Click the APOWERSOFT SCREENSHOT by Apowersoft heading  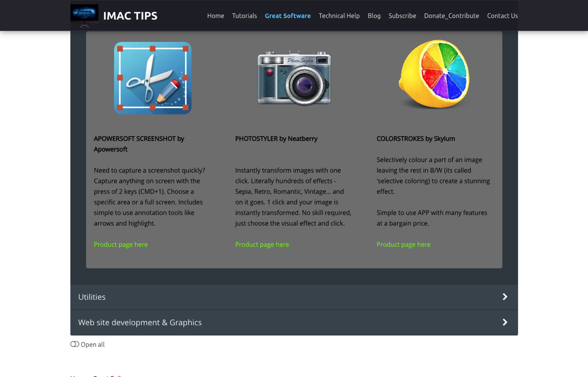tap(139, 144)
